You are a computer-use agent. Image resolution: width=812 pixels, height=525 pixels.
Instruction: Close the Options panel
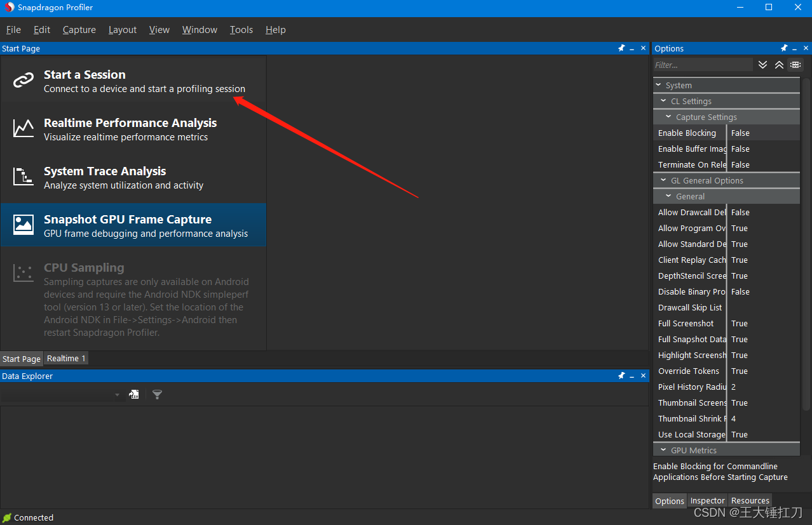806,48
